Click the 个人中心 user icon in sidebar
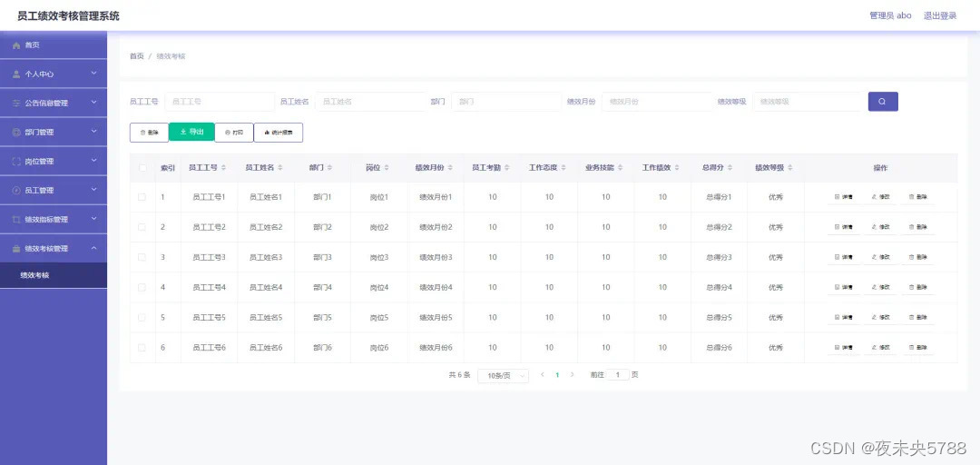 16,74
